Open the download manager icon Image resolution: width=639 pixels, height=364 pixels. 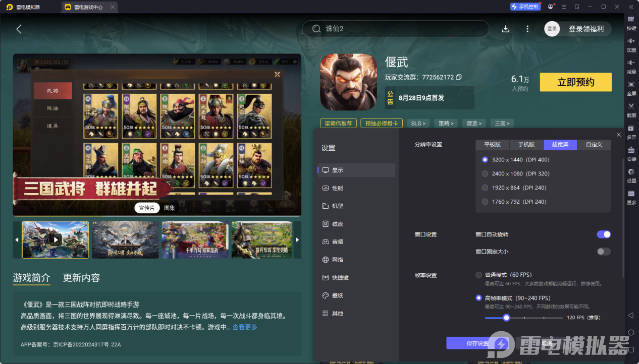tap(506, 29)
